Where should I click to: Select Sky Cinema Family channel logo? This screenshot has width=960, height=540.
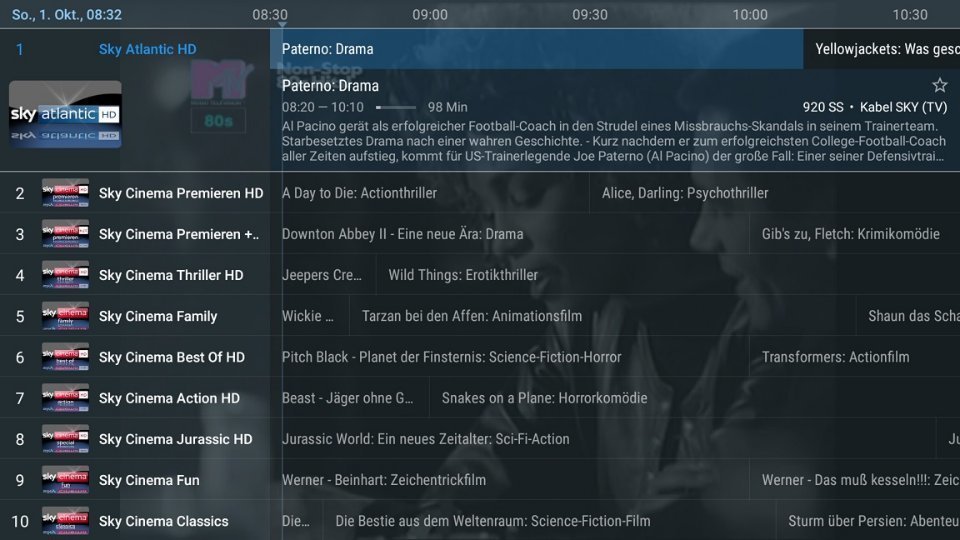65,316
